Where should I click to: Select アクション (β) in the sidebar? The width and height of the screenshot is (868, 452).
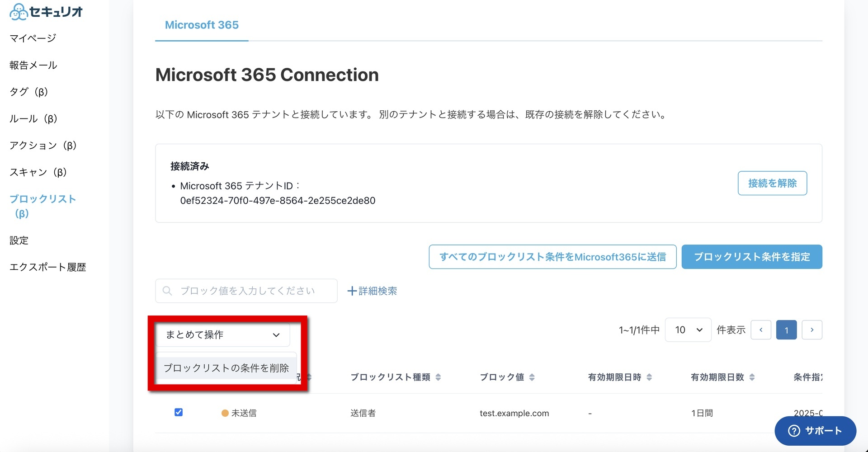[x=43, y=145]
